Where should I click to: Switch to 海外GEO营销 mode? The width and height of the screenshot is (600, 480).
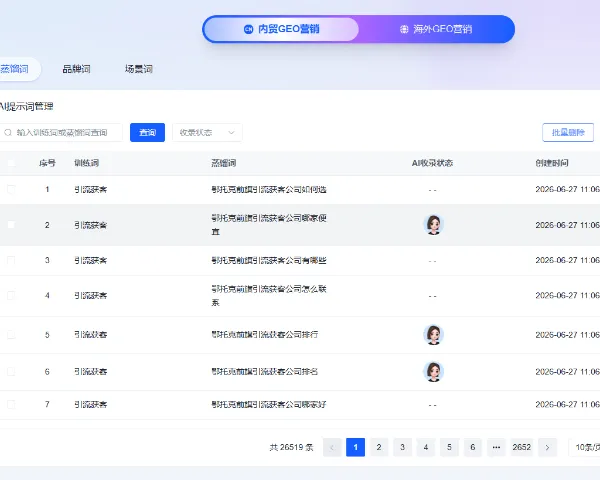point(436,29)
